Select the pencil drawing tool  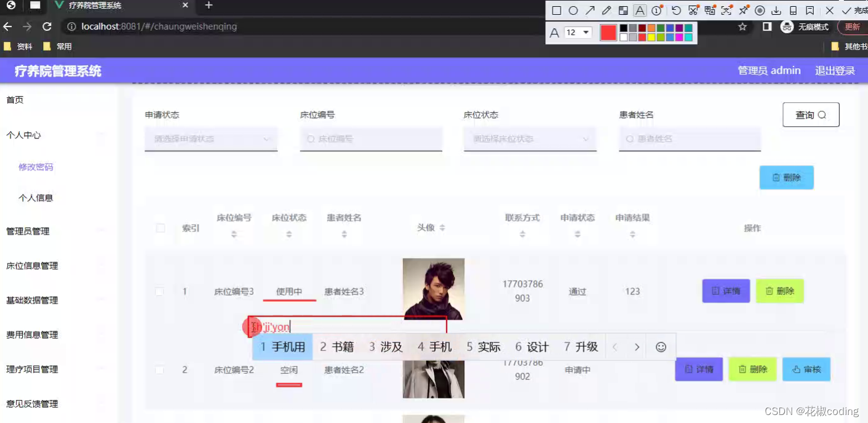(607, 10)
